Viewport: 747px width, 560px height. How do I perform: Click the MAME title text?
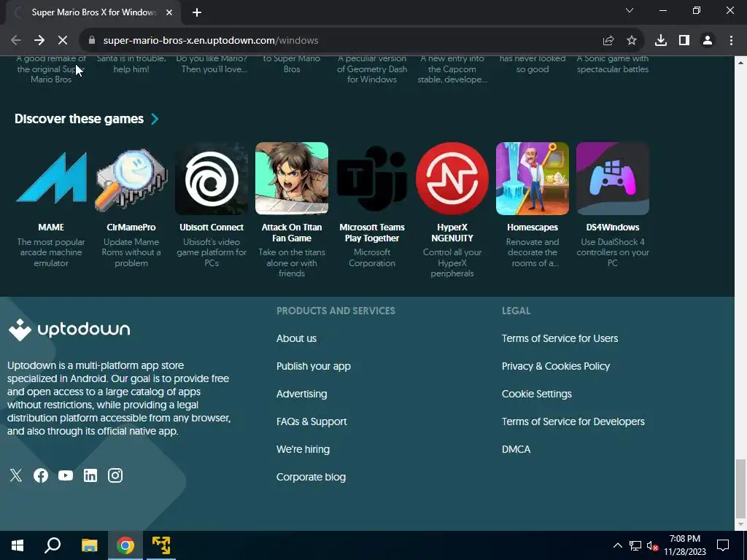pos(51,227)
